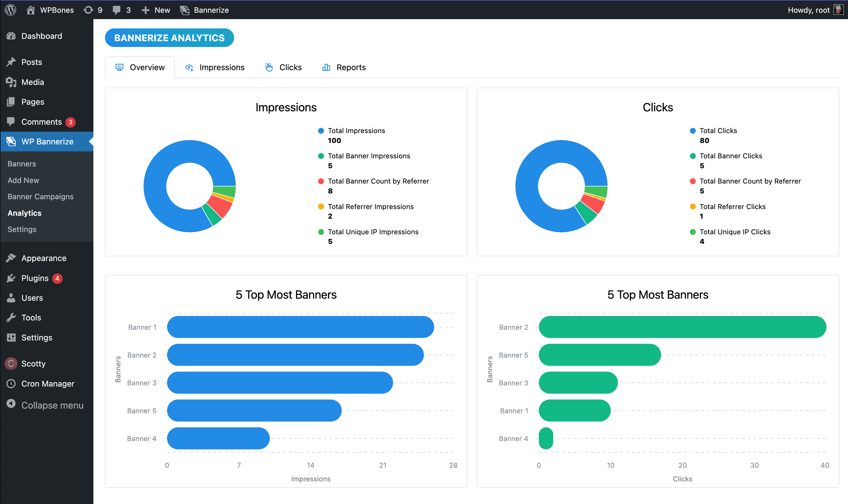Click the Tools wrench icon
Image resolution: width=848 pixels, height=504 pixels.
click(11, 318)
